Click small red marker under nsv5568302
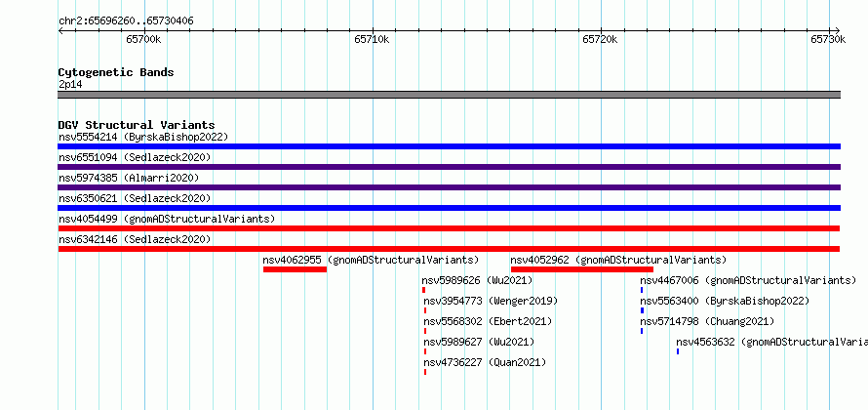Screen dimensions: 868x410 [x=425, y=331]
